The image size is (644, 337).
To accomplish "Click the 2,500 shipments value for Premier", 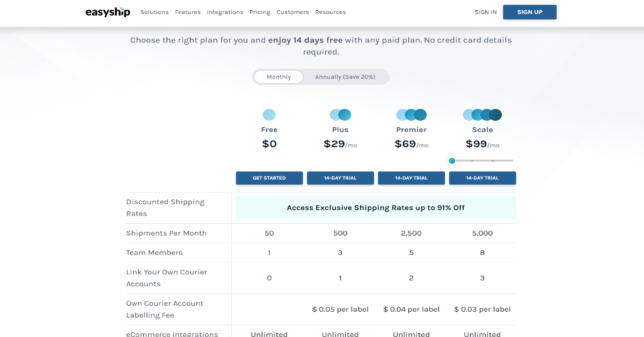I will pos(412,233).
